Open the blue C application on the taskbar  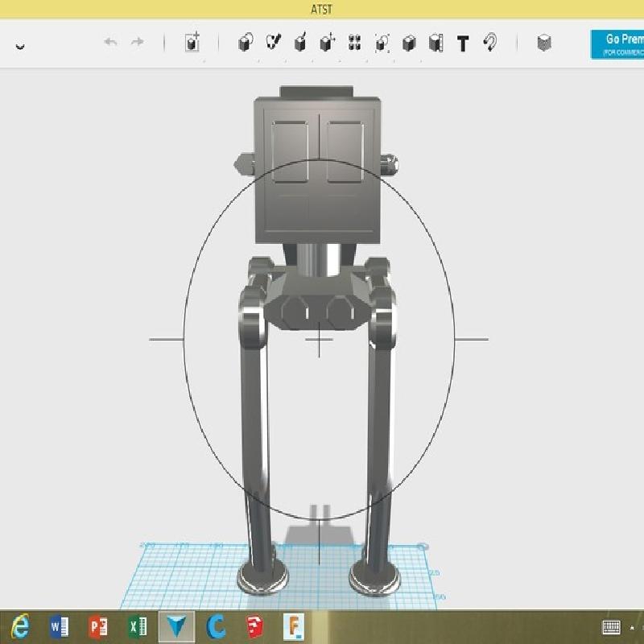coord(216,627)
